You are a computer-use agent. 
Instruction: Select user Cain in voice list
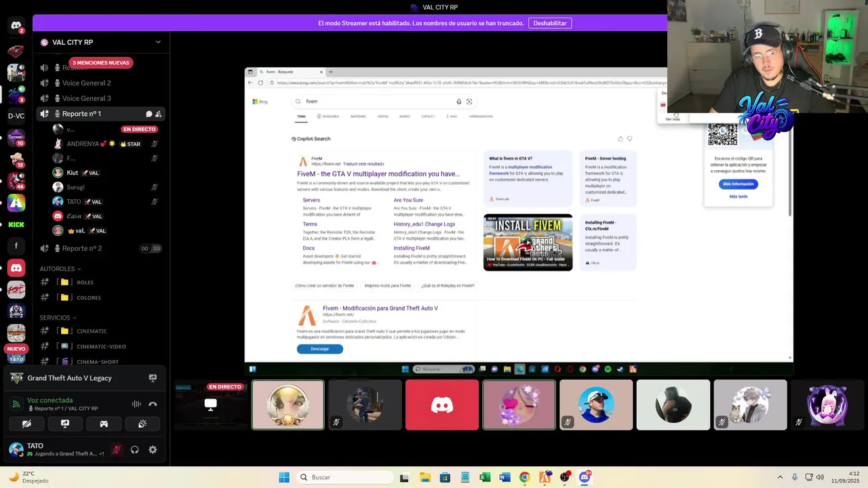click(x=107, y=216)
